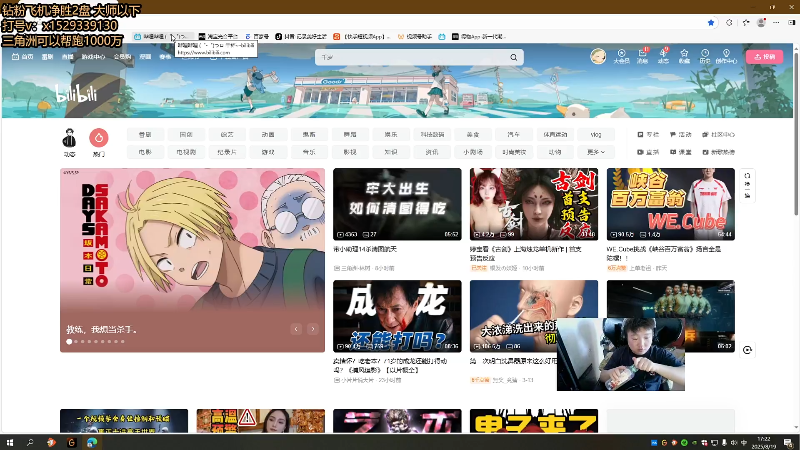Open the red 热门 flame icon
This screenshot has height=450, width=800.
(x=98, y=142)
